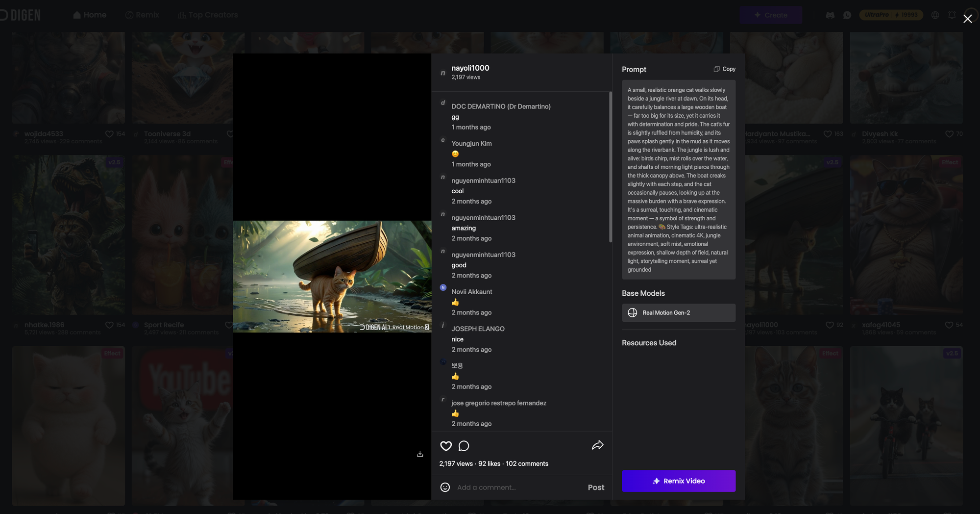Select Real Motion Gen-2 base model

679,313
